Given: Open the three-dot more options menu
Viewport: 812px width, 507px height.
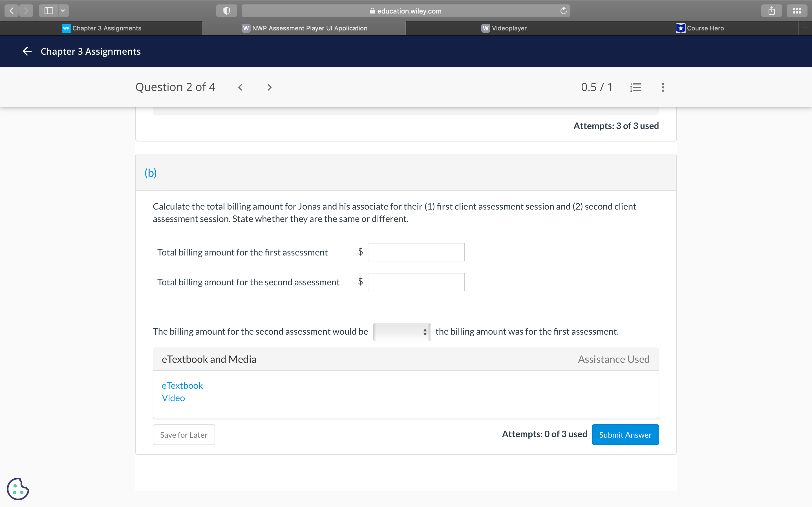Looking at the screenshot, I should [x=663, y=88].
